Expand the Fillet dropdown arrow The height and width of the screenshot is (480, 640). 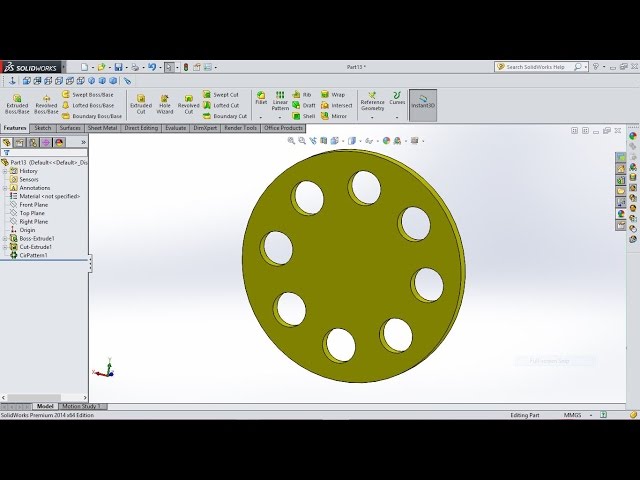click(261, 118)
